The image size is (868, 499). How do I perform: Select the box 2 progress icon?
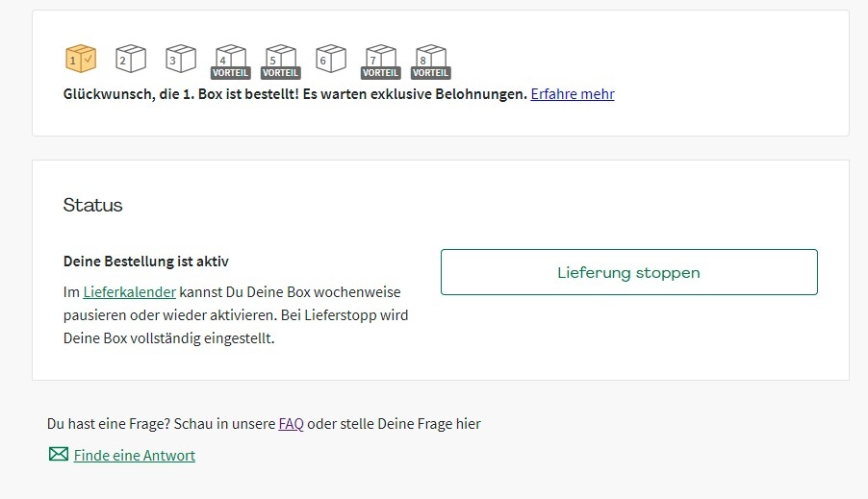[130, 60]
